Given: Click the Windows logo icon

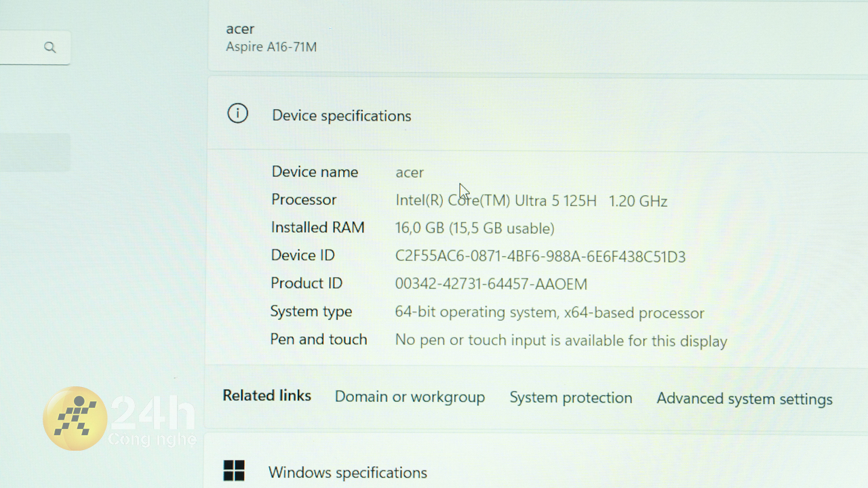Looking at the screenshot, I should pos(234,470).
